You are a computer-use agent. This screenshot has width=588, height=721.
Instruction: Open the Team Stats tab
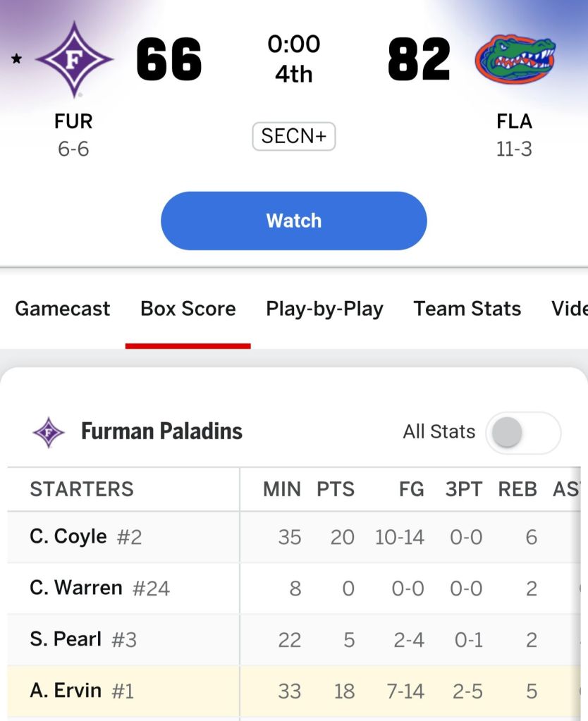click(467, 309)
